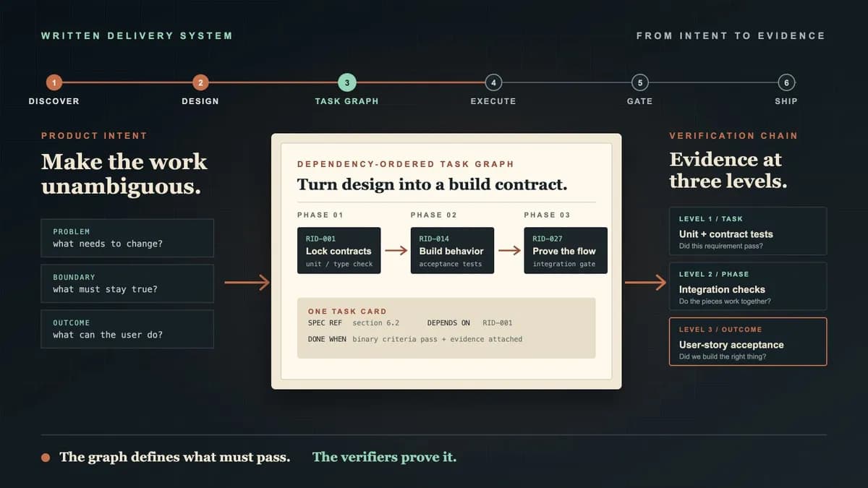This screenshot has height=488, width=868.
Task: Click the orange bullet beside graph statement
Action: (46, 458)
